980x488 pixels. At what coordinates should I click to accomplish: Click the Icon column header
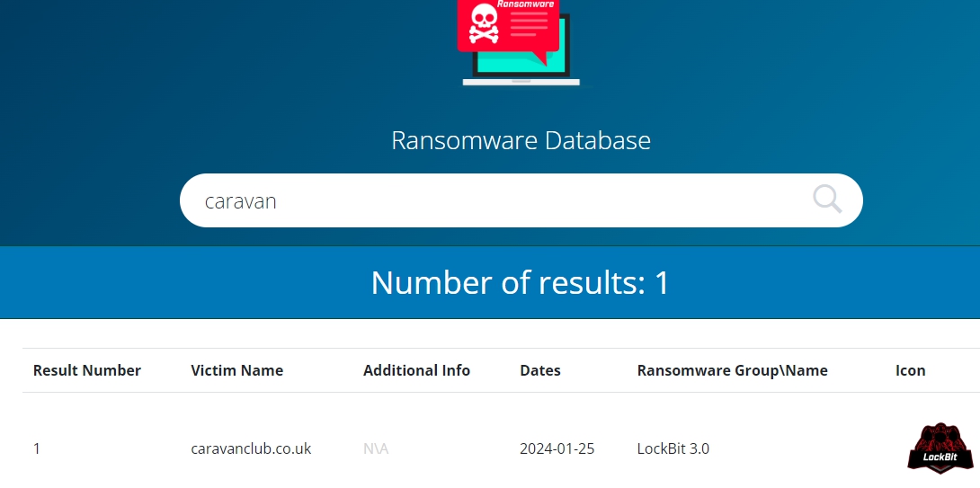pyautogui.click(x=910, y=370)
